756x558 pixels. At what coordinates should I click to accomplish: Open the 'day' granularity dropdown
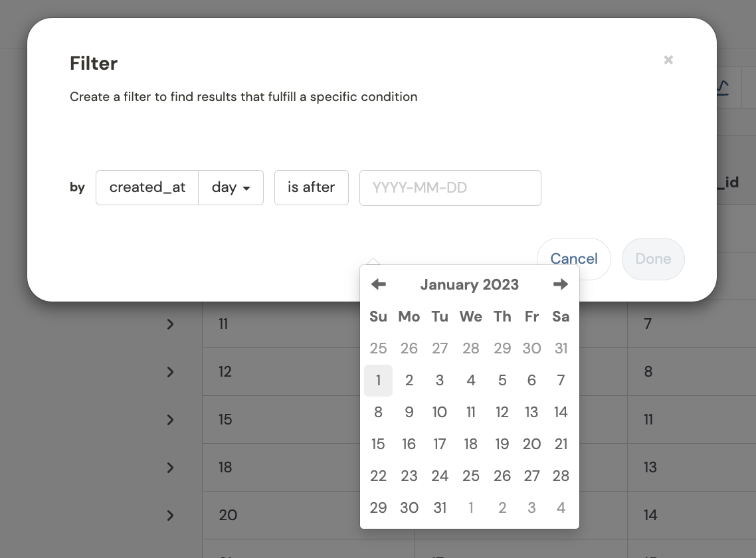(231, 187)
